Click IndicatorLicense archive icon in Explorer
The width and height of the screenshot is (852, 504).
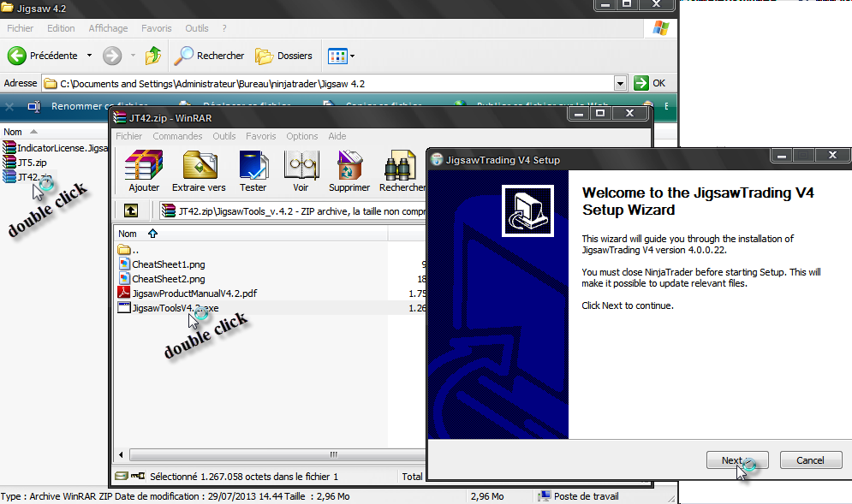[9, 147]
